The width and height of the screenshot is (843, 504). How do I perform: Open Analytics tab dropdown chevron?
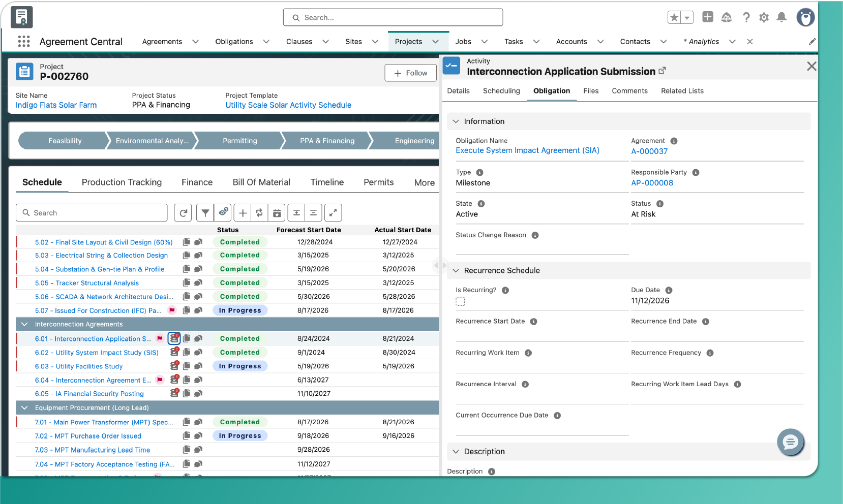(x=732, y=42)
